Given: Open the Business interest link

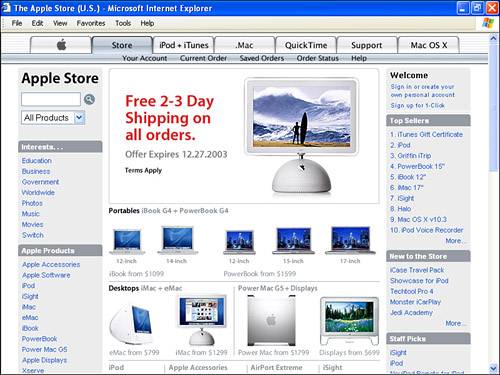Looking at the screenshot, I should click(36, 171).
